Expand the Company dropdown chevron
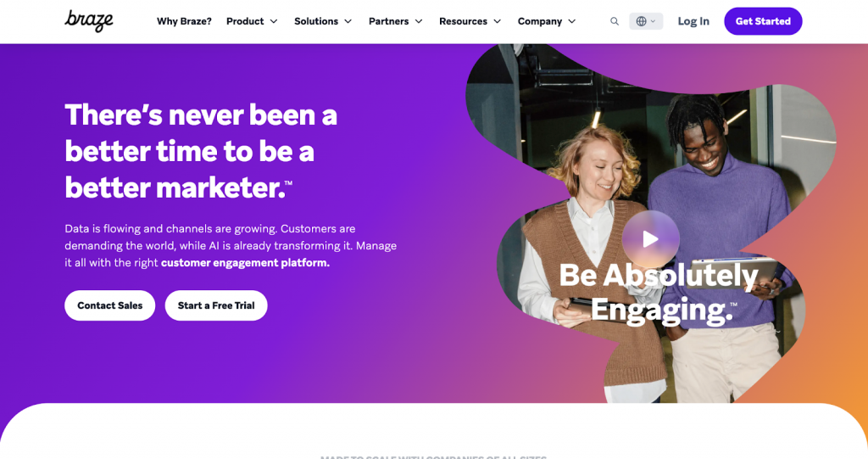Screen dimensions: 868x459 tap(572, 21)
